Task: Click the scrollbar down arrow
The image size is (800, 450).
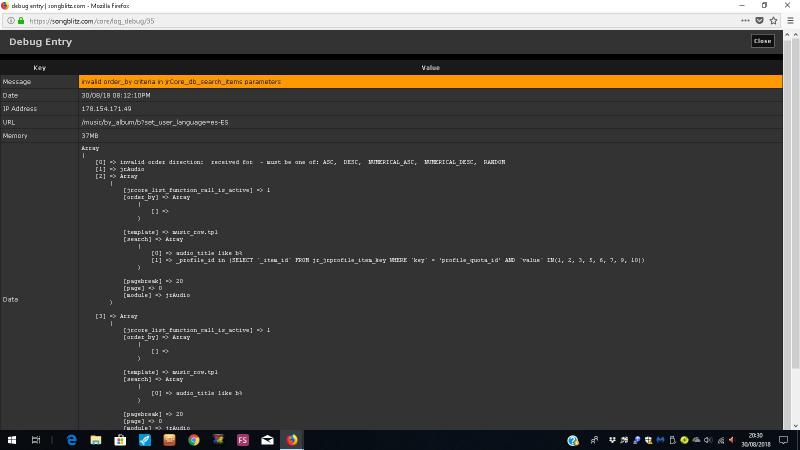Action: (795, 426)
